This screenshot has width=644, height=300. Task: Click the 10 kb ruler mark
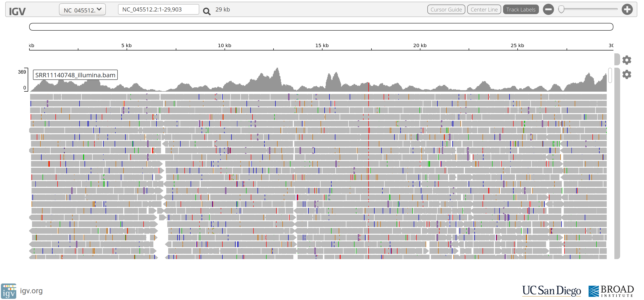click(224, 46)
